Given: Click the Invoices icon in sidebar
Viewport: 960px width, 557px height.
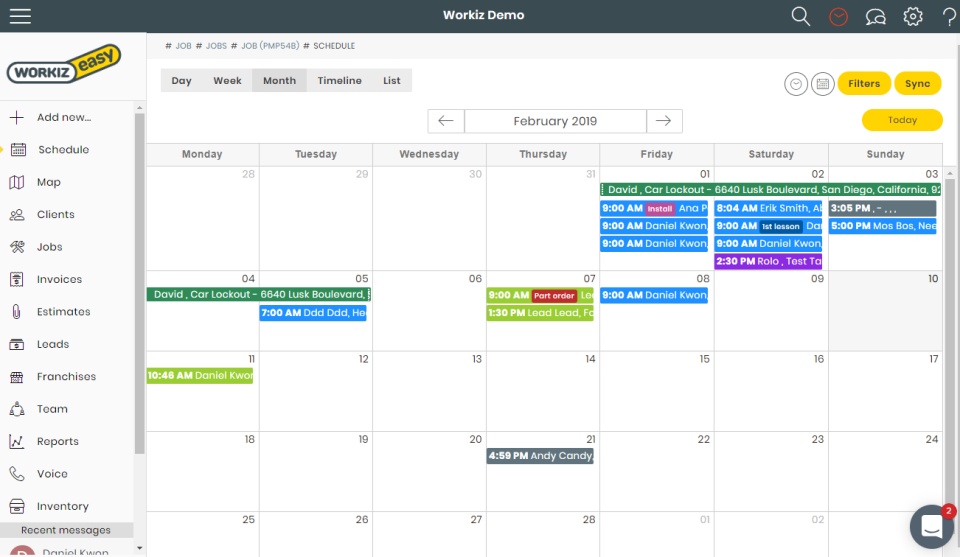Looking at the screenshot, I should 17,279.
